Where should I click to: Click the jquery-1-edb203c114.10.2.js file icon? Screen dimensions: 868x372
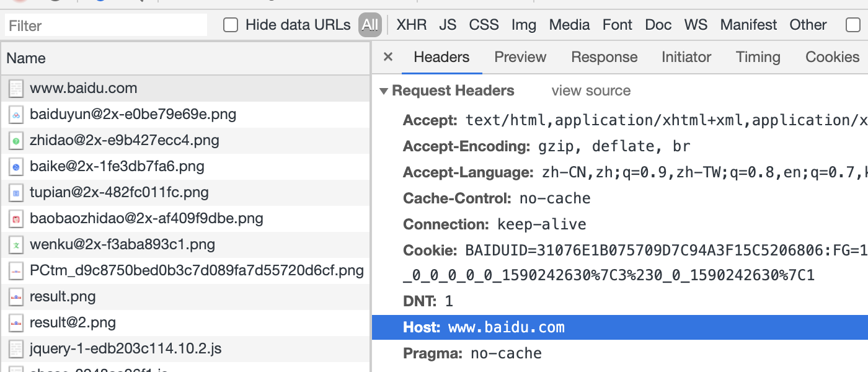pos(16,348)
